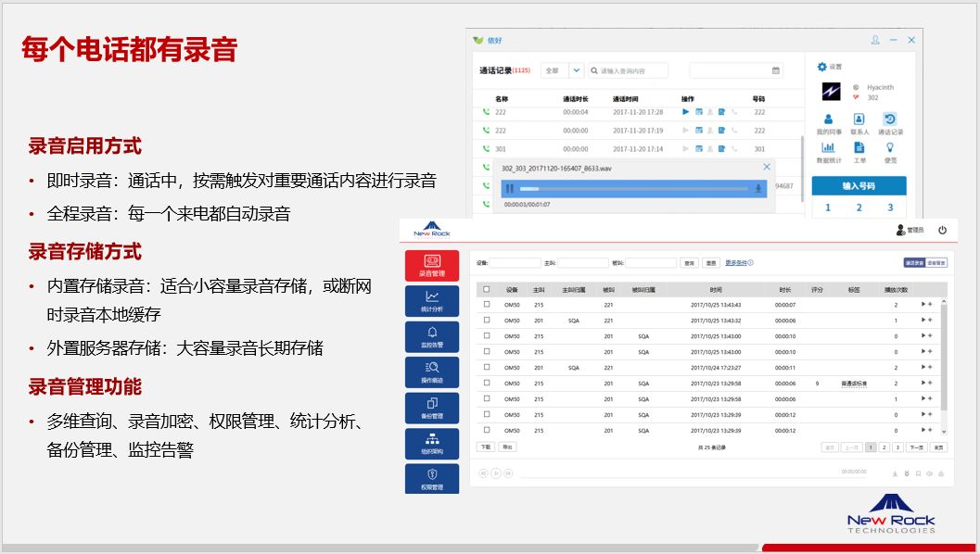
Task: Click the 设置 gear icon
Action: [821, 67]
